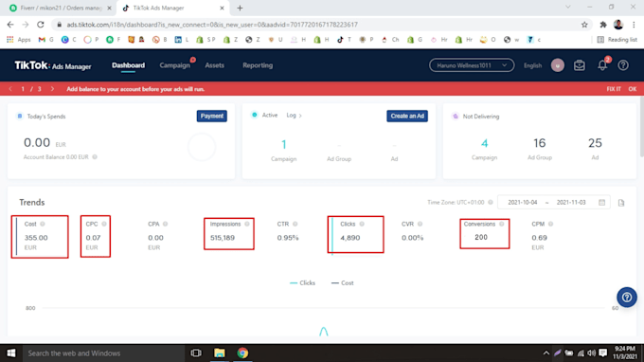Toggle Clicks series in chart legend
644x362 pixels.
[x=302, y=283]
